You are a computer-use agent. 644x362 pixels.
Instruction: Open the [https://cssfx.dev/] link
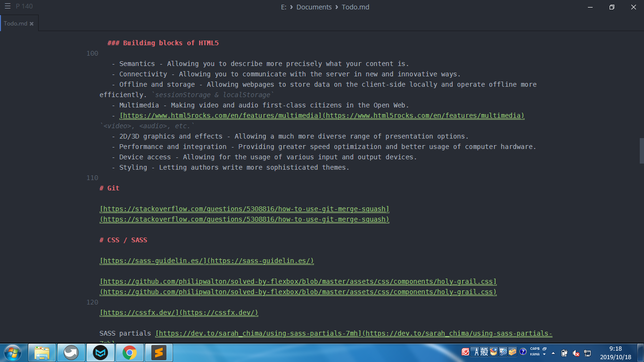[x=140, y=313]
